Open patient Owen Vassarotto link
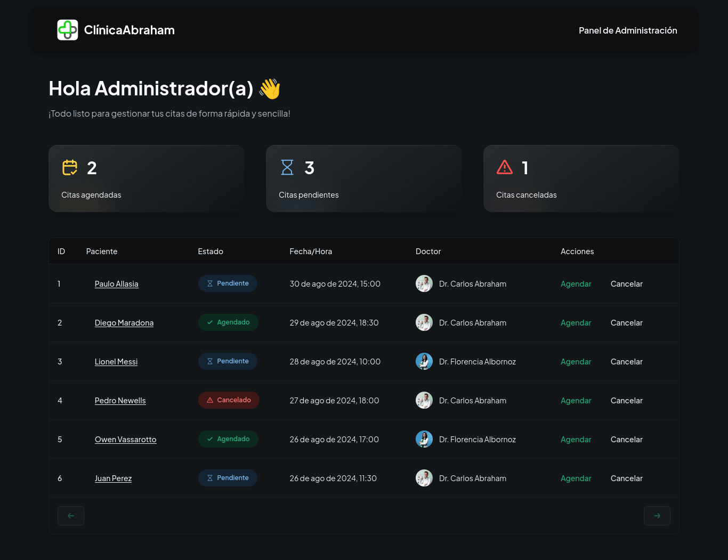Screen dimensions: 728x560 [125, 440]
